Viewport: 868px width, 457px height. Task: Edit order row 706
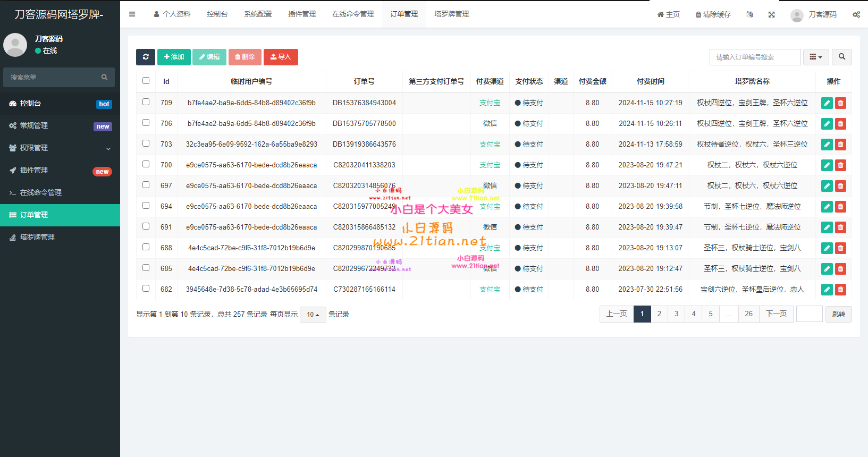(x=827, y=124)
